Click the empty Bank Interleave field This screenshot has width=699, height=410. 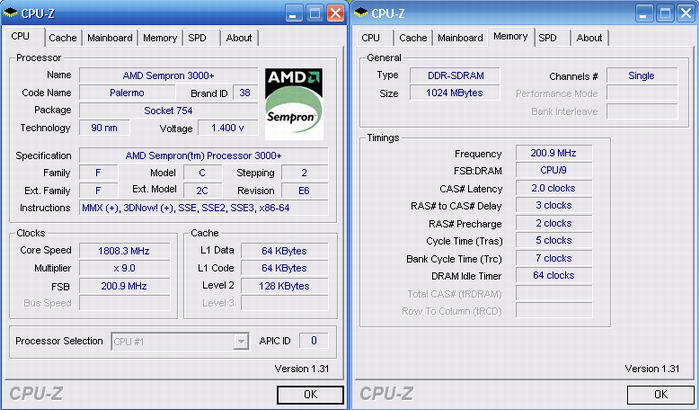pos(642,111)
